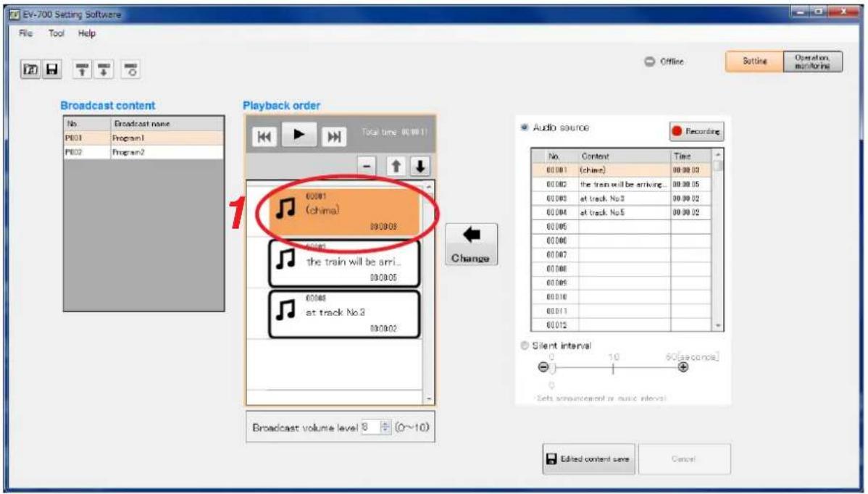
Task: Decrease silent interval with minus icon
Action: pos(543,367)
